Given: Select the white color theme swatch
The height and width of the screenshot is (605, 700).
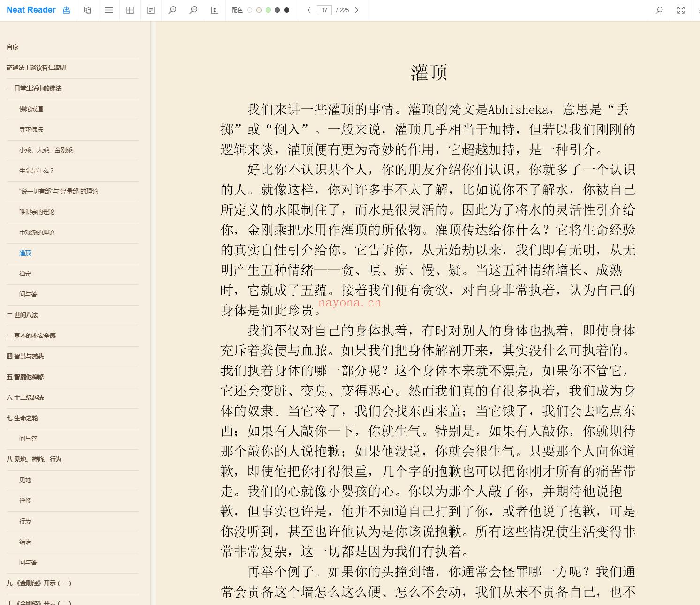Looking at the screenshot, I should point(249,10).
